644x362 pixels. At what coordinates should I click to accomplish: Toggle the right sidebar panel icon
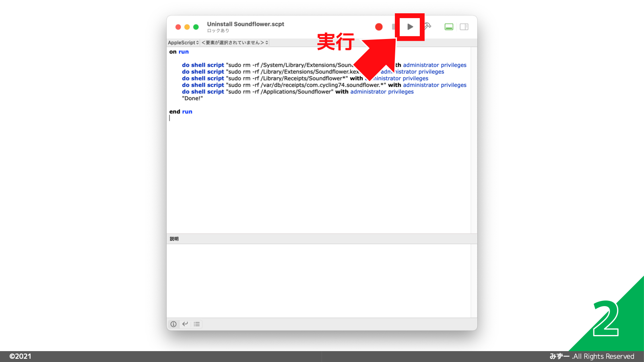[x=464, y=27]
